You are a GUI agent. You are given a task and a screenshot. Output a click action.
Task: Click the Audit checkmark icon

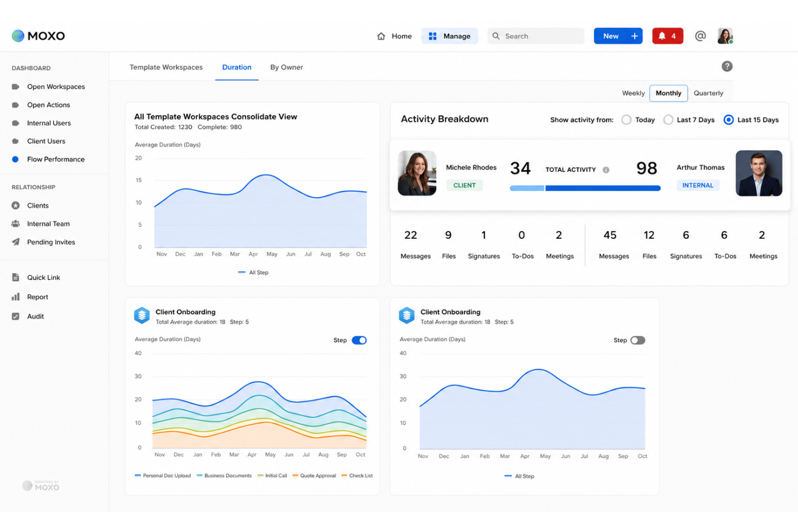pyautogui.click(x=16, y=316)
